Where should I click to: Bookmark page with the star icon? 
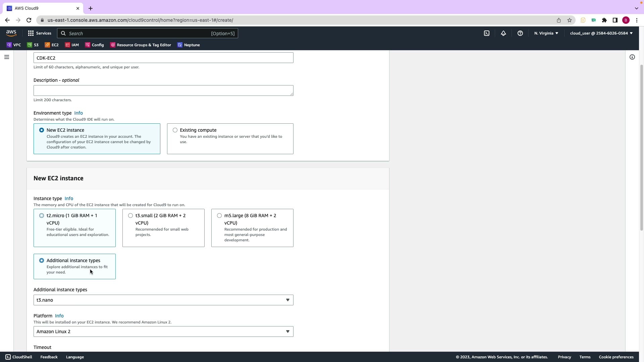point(570,20)
